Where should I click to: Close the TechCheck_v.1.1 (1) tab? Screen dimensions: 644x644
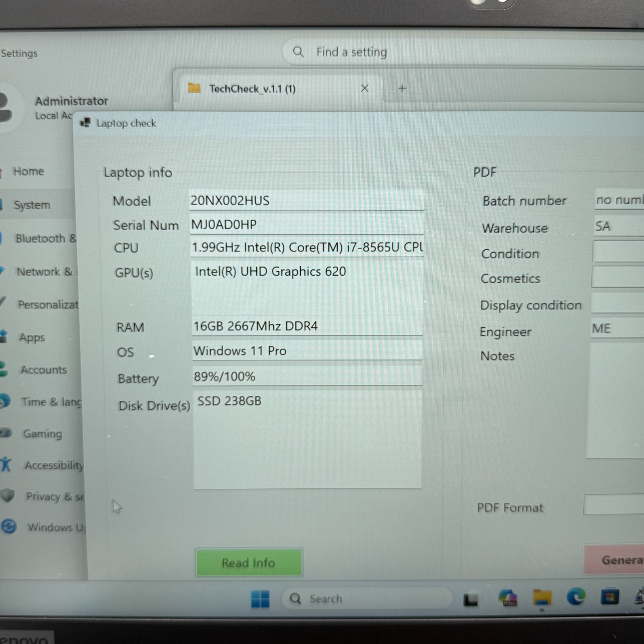point(365,89)
